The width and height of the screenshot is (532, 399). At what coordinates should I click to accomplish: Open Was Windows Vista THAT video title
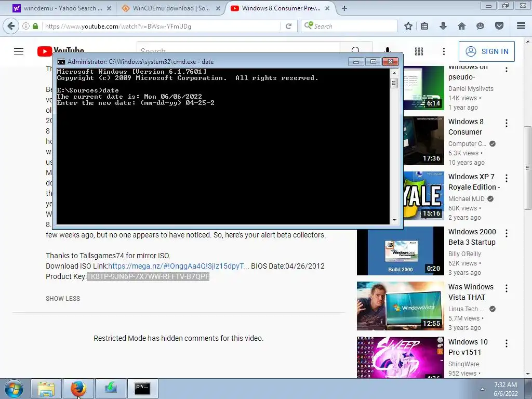click(x=471, y=292)
